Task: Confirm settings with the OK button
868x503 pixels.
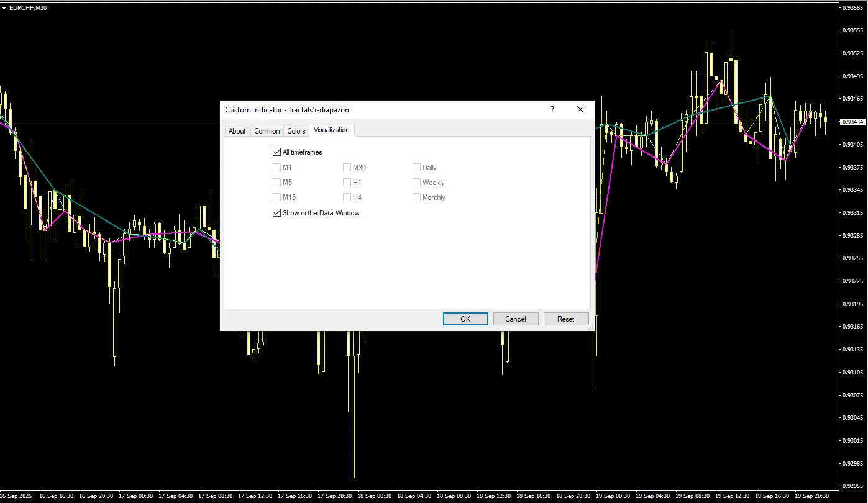Action: pyautogui.click(x=465, y=319)
